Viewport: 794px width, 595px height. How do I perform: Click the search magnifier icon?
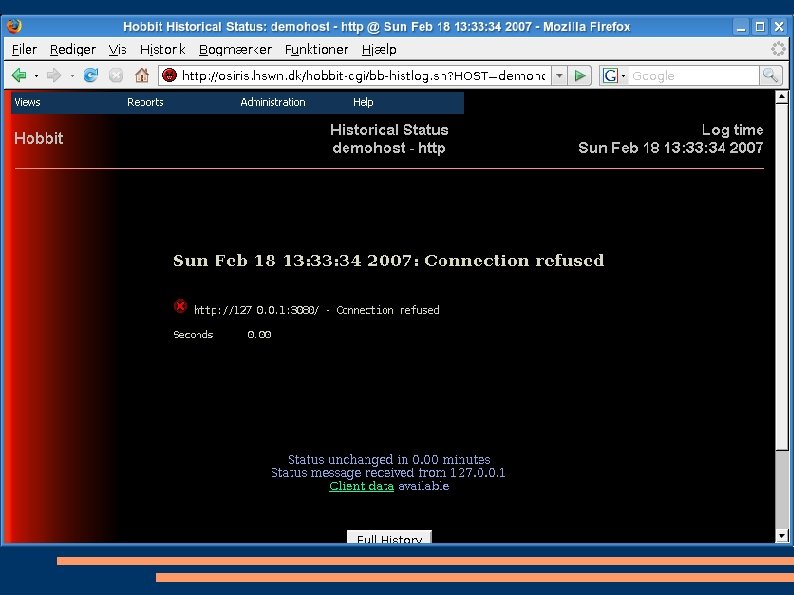(x=770, y=76)
